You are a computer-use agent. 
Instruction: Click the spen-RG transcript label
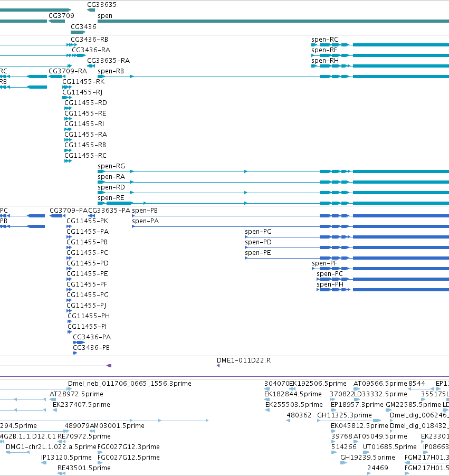(x=111, y=166)
